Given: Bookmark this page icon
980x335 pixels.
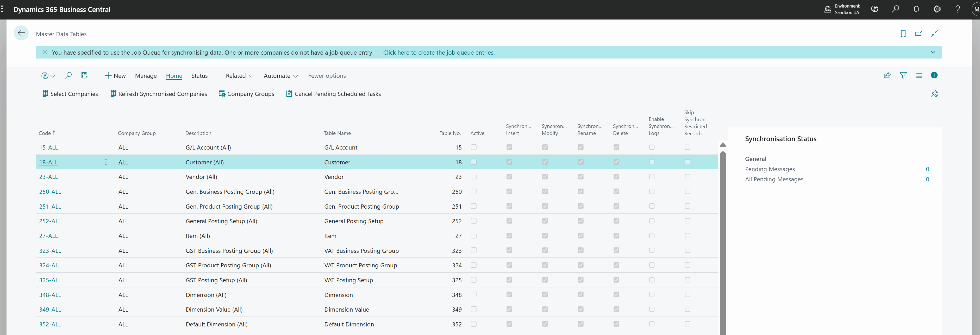Looking at the screenshot, I should (903, 34).
